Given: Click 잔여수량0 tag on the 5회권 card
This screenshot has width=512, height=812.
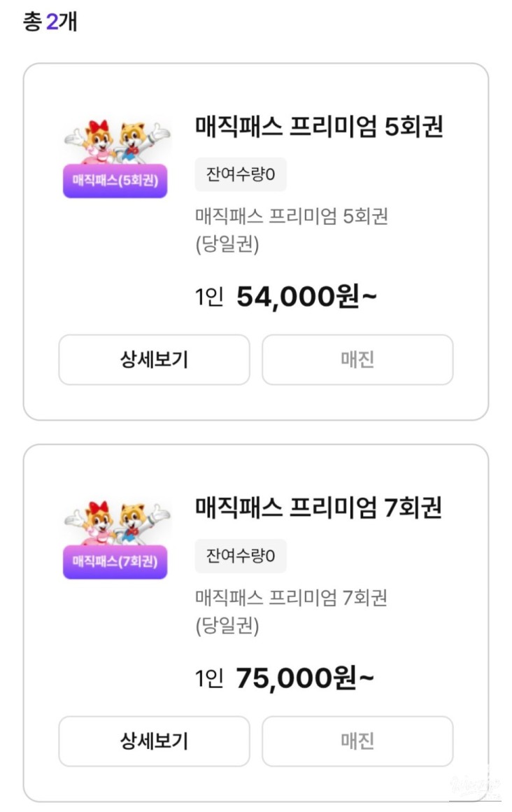Looking at the screenshot, I should click(x=241, y=174).
